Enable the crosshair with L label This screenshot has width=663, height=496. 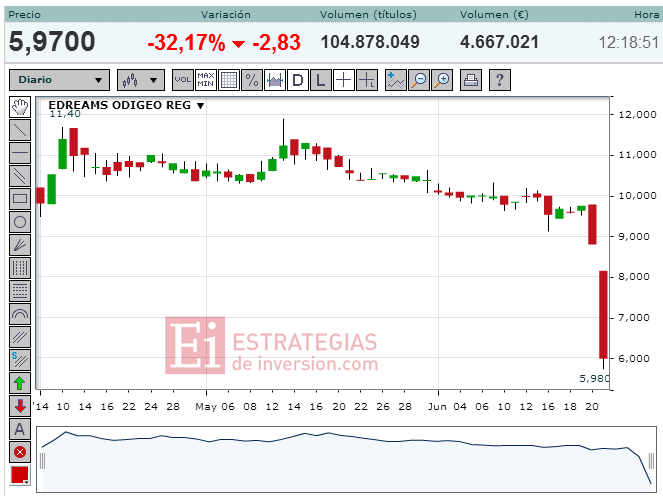coord(367,80)
